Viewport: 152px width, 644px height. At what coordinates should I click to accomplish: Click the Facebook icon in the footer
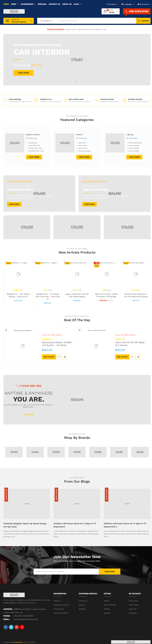click(6, 627)
